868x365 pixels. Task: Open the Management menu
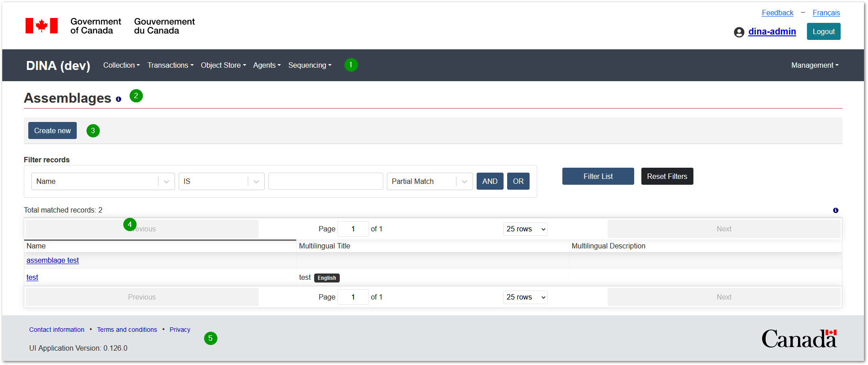click(x=815, y=65)
